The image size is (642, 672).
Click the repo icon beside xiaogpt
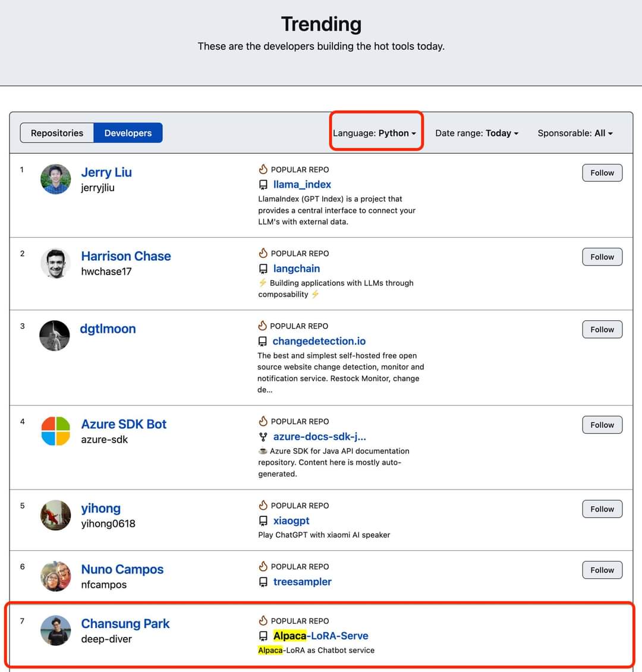263,521
